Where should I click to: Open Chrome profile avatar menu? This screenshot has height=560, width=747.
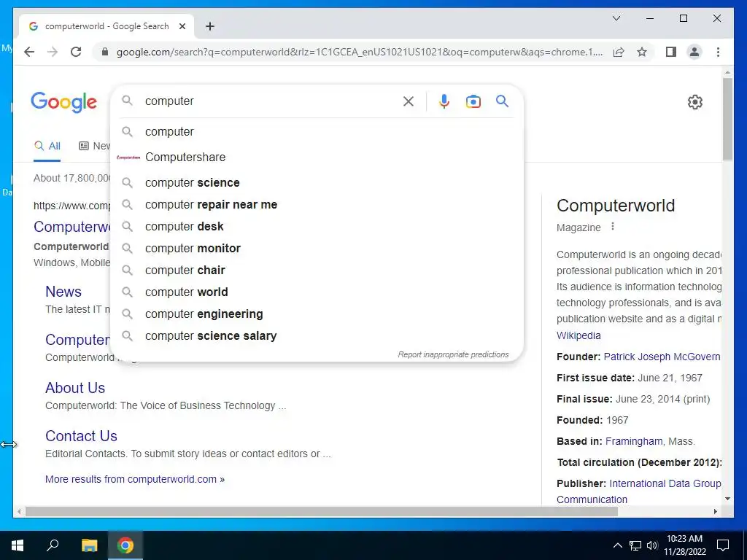(694, 52)
